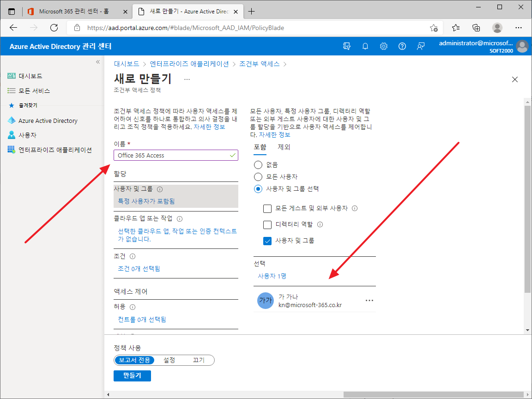Show info tooltip for 허용

tap(133, 307)
